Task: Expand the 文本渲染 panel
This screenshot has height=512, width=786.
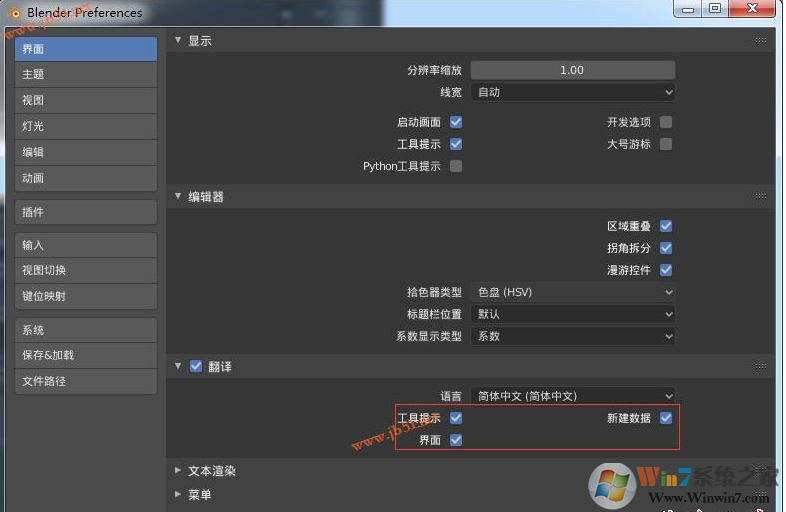Action: [178, 470]
